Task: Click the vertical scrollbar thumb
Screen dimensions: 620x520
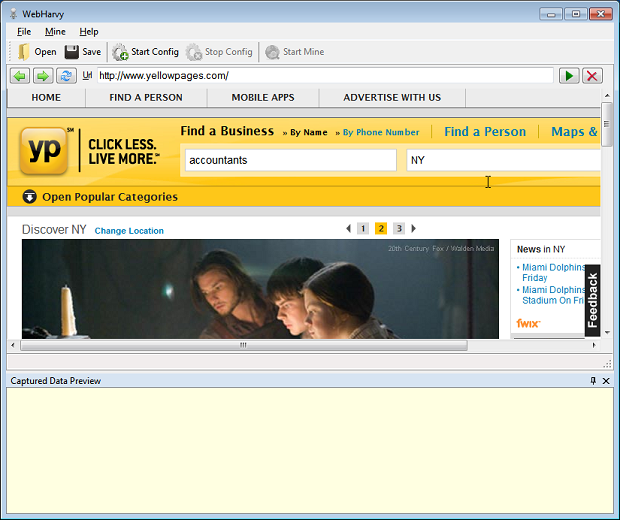Action: 607,124
